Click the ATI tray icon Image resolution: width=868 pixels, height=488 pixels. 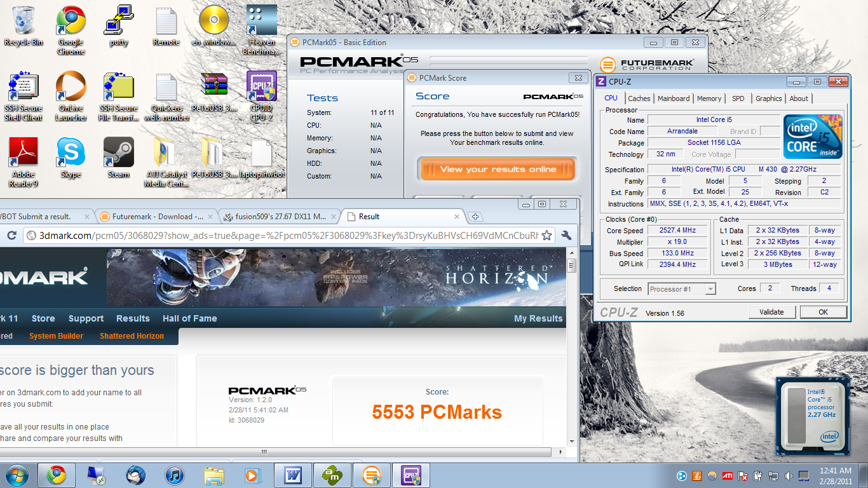coord(728,475)
